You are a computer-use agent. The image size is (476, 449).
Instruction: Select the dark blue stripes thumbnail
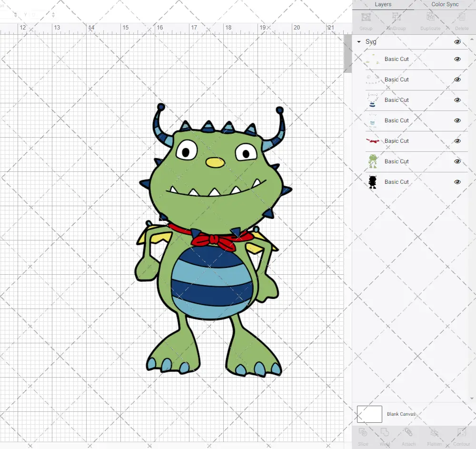pos(373,100)
